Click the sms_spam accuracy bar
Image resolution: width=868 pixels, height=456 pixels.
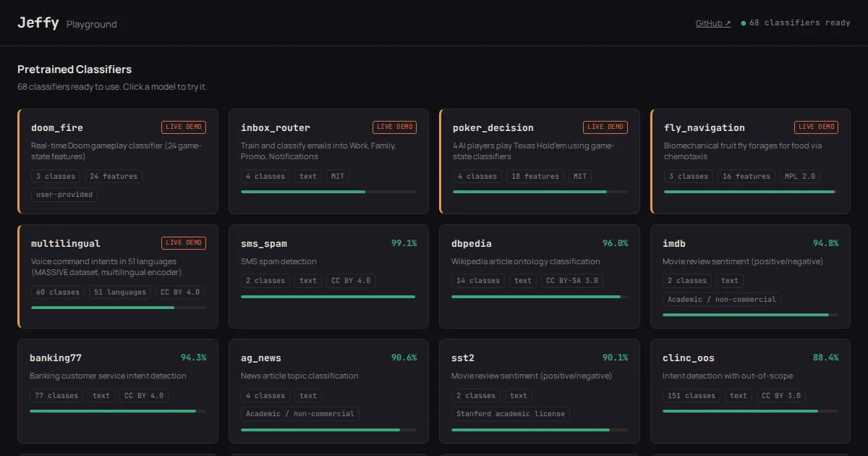[x=328, y=297]
